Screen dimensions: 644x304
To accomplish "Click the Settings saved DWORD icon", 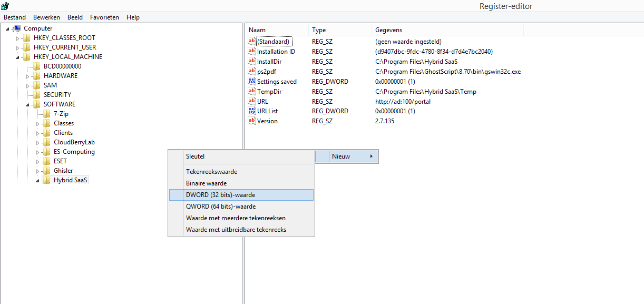I will [252, 82].
